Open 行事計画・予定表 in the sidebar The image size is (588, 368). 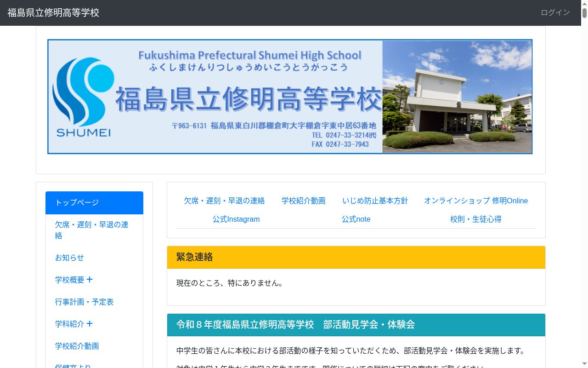click(94, 302)
